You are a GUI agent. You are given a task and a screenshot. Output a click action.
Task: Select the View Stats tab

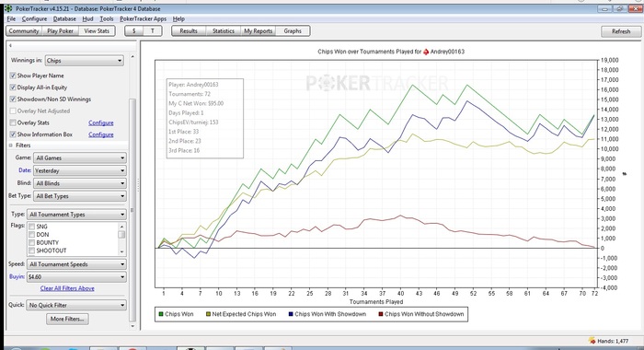[x=97, y=30]
